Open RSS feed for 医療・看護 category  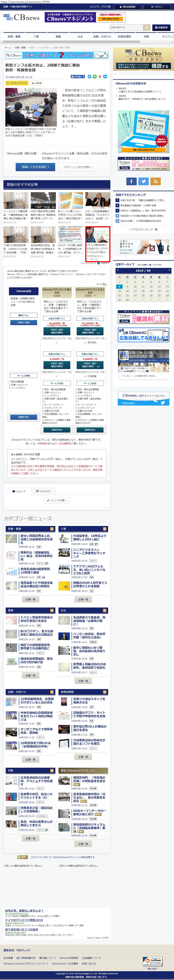pyautogui.click(x=52, y=529)
